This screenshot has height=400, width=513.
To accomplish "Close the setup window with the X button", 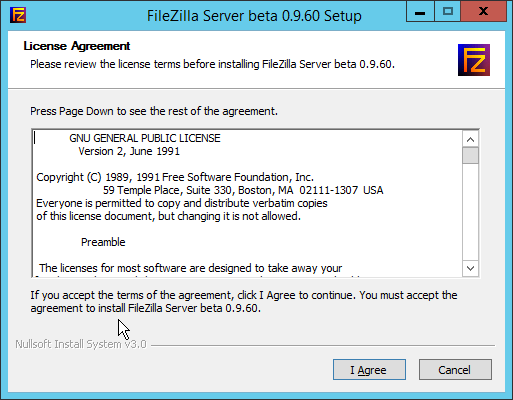I will 483,12.
